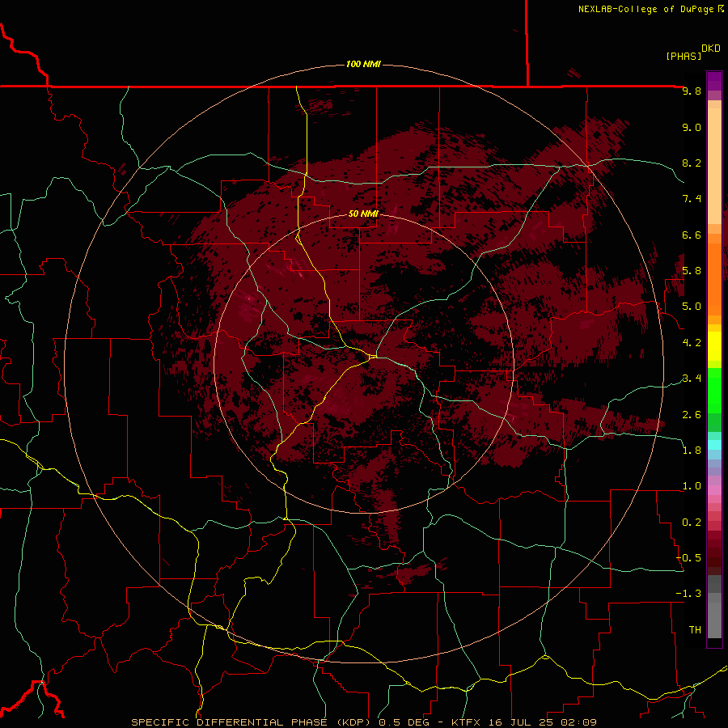This screenshot has width=728, height=728.
Task: Select the -1.3 scale label
Action: (688, 594)
